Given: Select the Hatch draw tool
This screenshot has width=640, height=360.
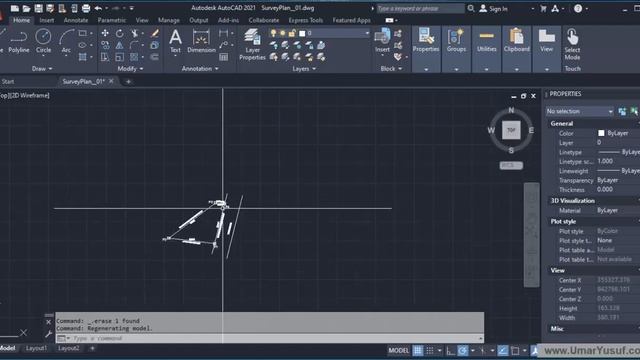Looking at the screenshot, I should (x=83, y=57).
